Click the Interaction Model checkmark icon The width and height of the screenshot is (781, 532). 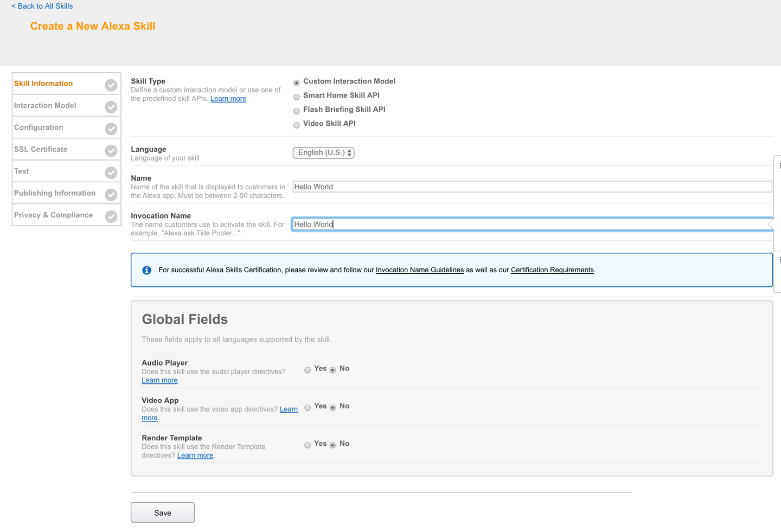coord(111,107)
